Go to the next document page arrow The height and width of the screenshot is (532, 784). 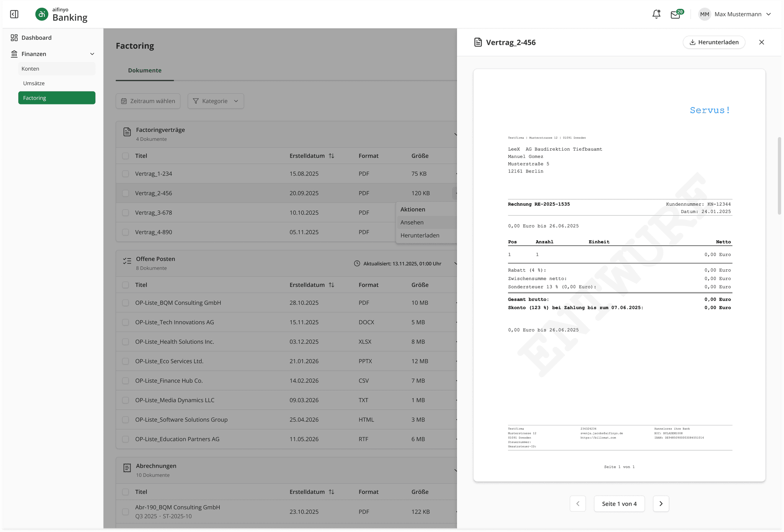coord(661,504)
